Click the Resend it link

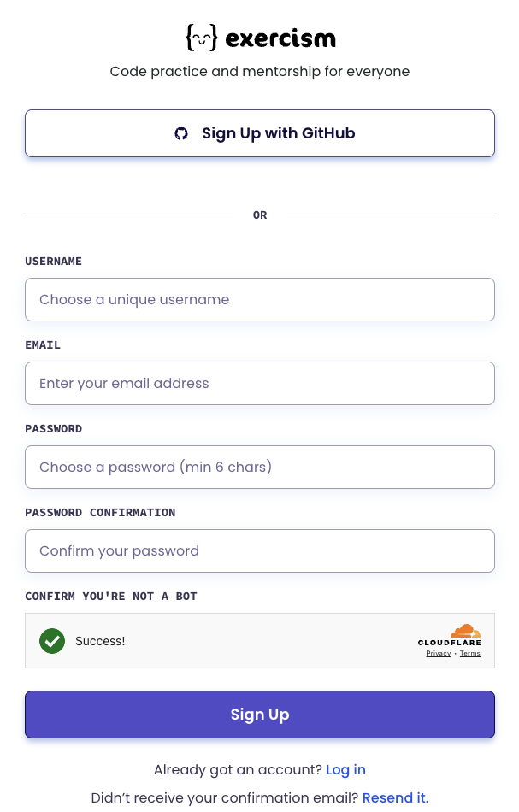pos(395,797)
